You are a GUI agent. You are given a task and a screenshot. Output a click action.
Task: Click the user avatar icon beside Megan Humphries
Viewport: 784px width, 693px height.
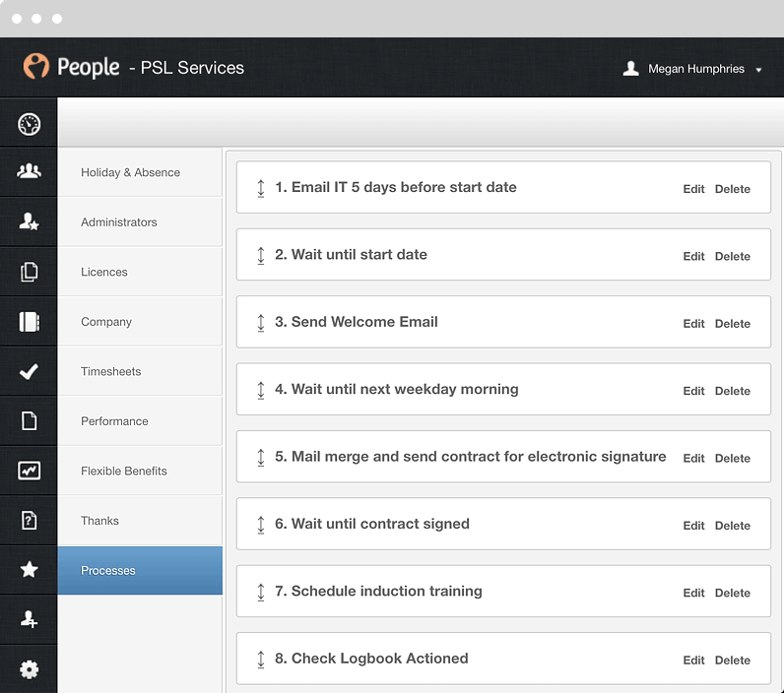pyautogui.click(x=631, y=68)
